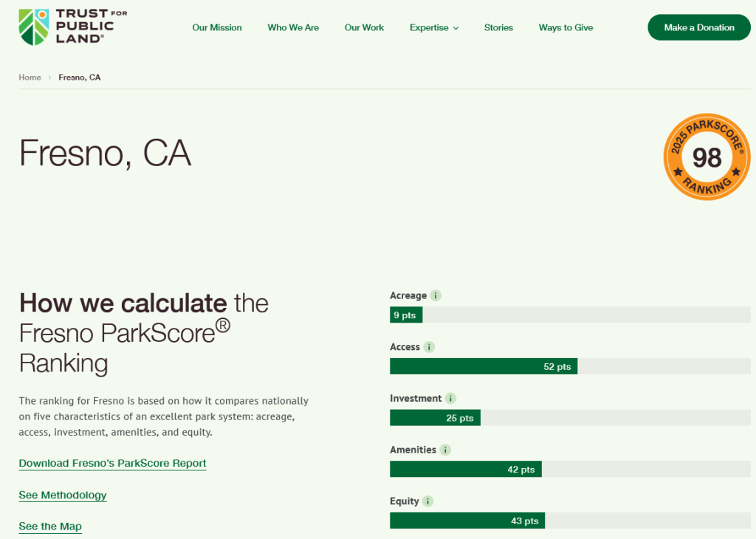Click the Investment label text
756x539 pixels.
416,398
